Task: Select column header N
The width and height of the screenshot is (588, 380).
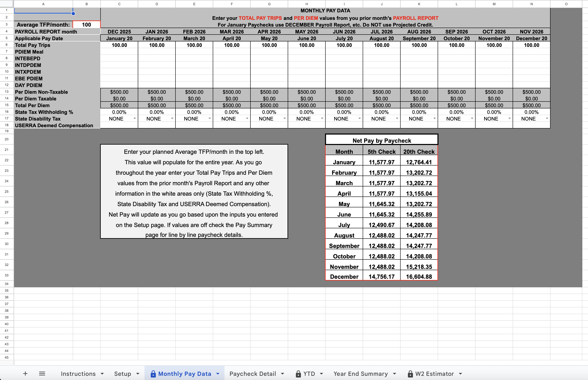Action: 531,4
